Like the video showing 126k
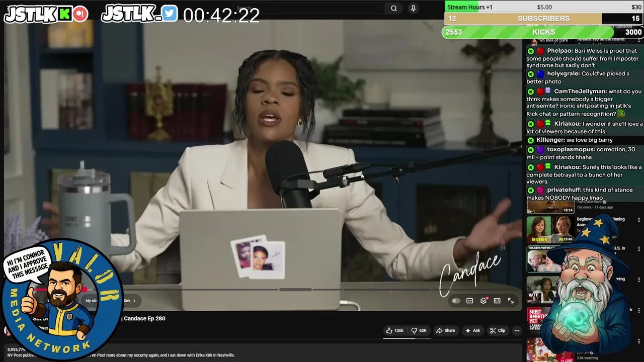Viewport: 644px width, 362px height. [x=395, y=330]
